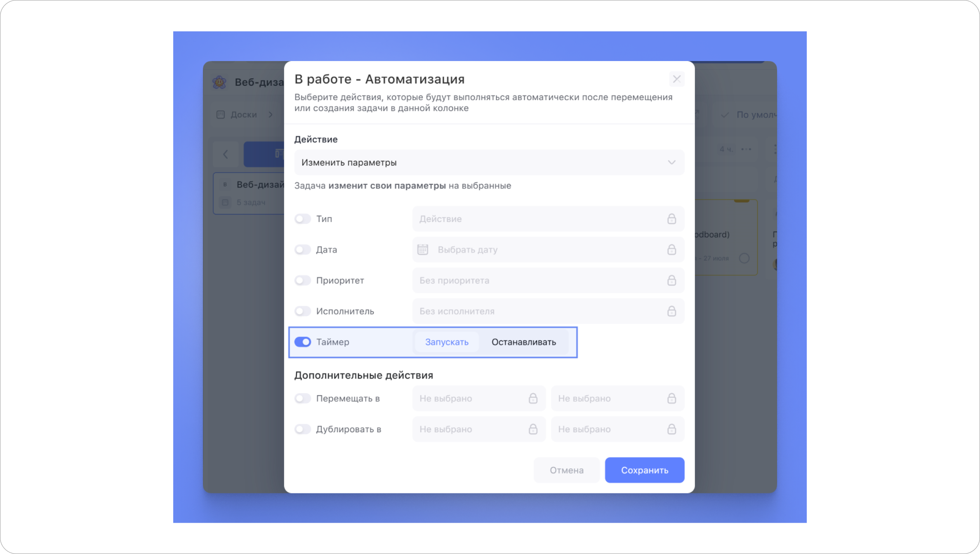Open the Действие type field
This screenshot has width=980, height=554.
[548, 219]
